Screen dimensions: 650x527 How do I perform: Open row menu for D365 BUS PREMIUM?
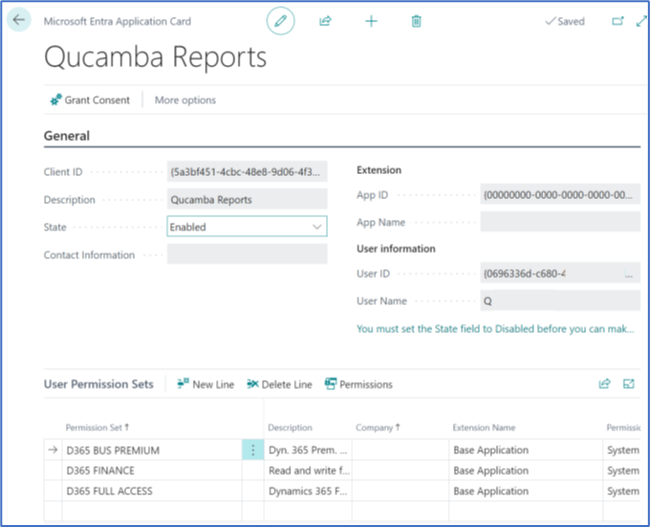click(253, 450)
